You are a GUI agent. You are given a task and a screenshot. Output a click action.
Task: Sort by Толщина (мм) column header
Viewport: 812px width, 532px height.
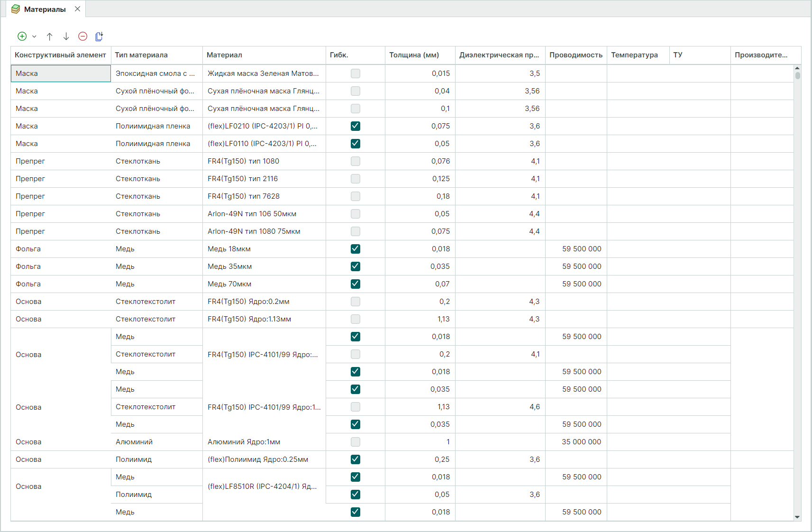(414, 55)
